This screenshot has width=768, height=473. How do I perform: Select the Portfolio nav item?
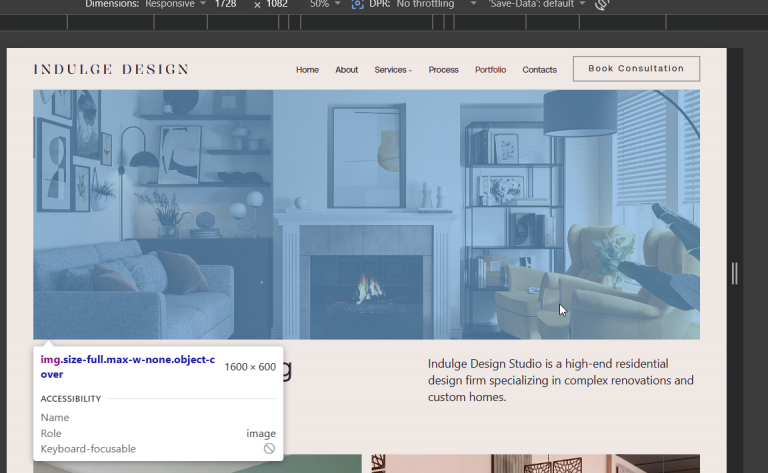[490, 70]
